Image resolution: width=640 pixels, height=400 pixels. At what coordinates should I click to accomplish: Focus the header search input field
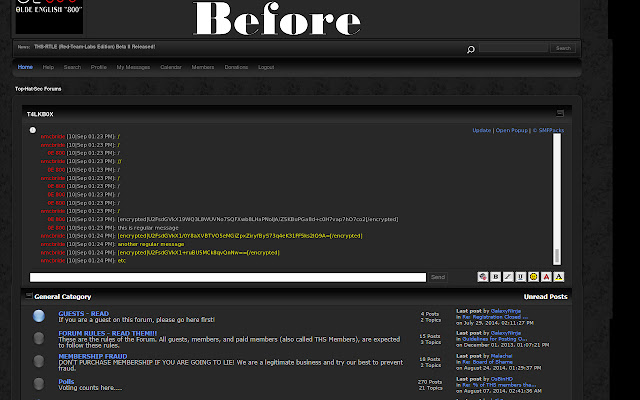pos(513,48)
